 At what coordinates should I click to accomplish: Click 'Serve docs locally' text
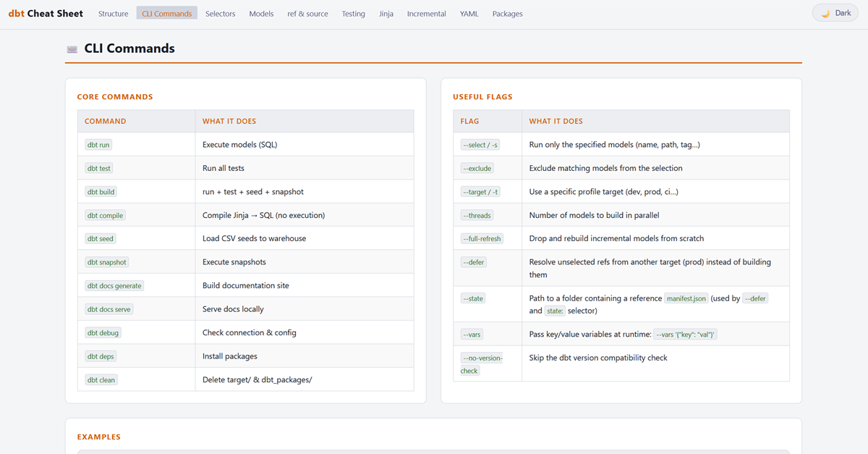[233, 309]
